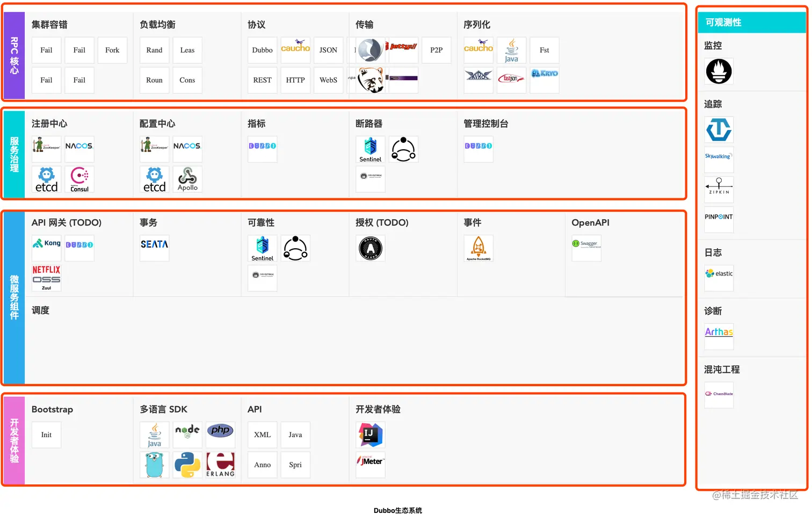The image size is (812, 514).
Task: Click the Go gopher logo tile
Action: [155, 465]
